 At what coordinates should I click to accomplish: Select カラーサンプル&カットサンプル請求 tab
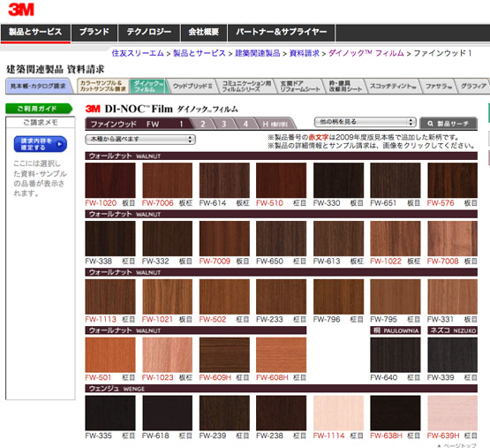pyautogui.click(x=102, y=86)
